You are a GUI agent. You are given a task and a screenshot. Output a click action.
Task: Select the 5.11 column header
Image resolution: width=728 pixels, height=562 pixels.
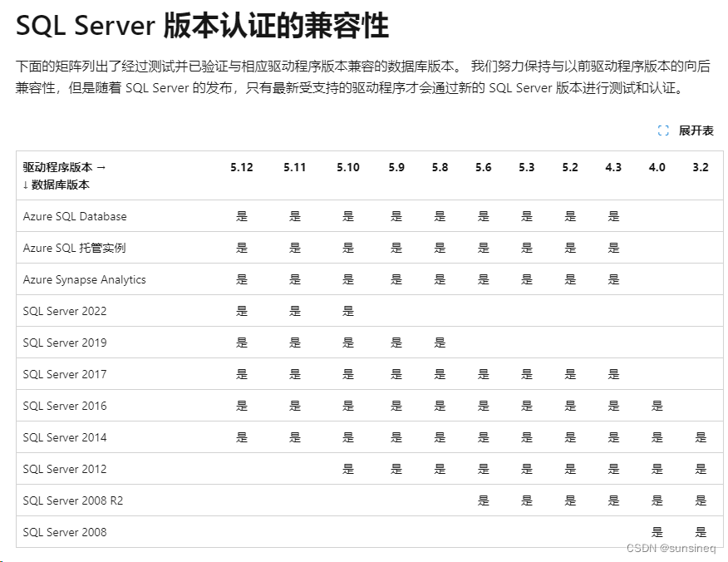[x=294, y=167]
